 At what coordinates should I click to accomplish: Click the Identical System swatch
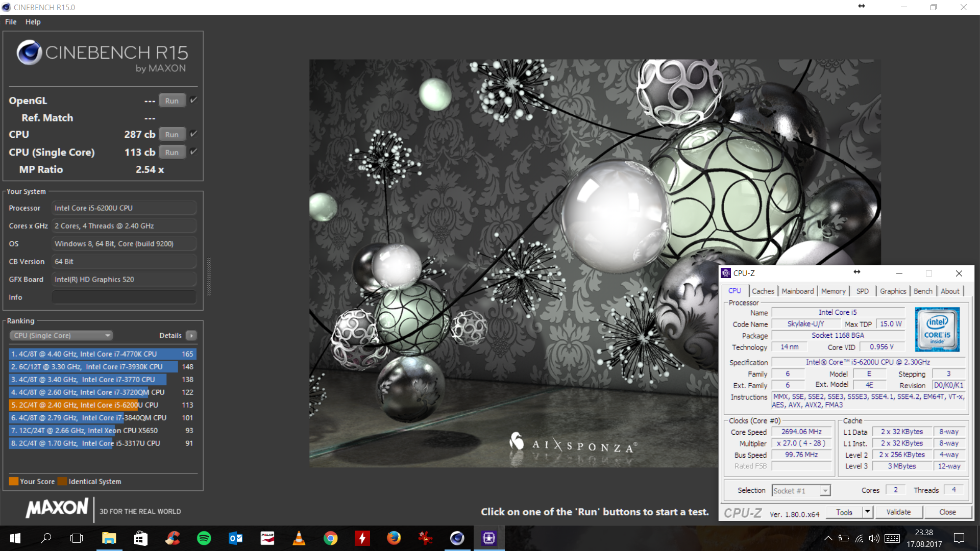pos(62,481)
